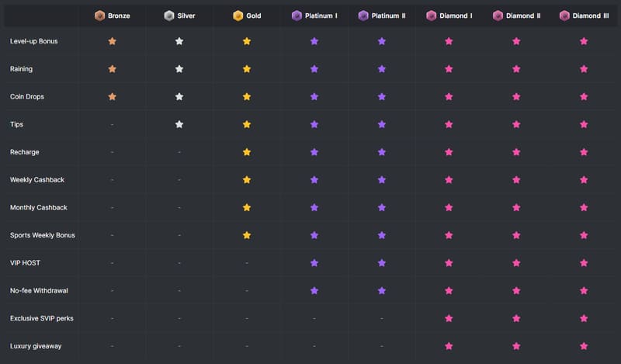Click the Bronze column header text
The width and height of the screenshot is (621, 364).
(x=119, y=16)
